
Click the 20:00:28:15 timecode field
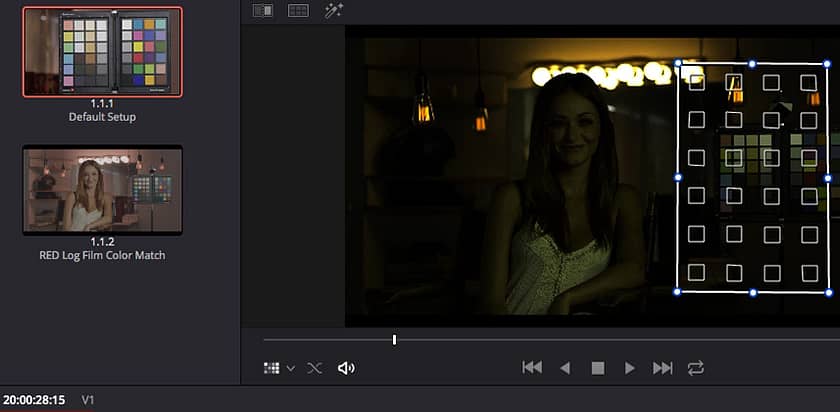pos(34,400)
